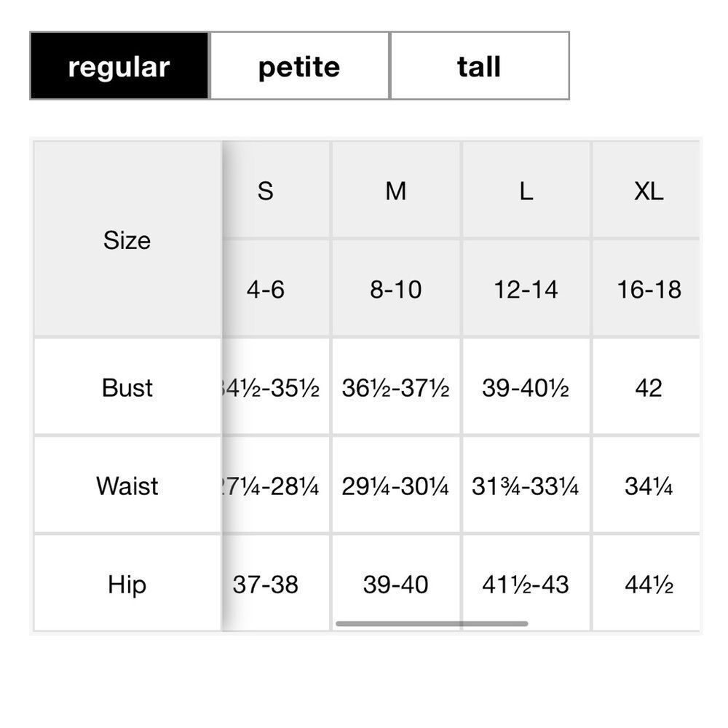Select the XL size column header
Screen dimensions: 728x728
(646, 190)
